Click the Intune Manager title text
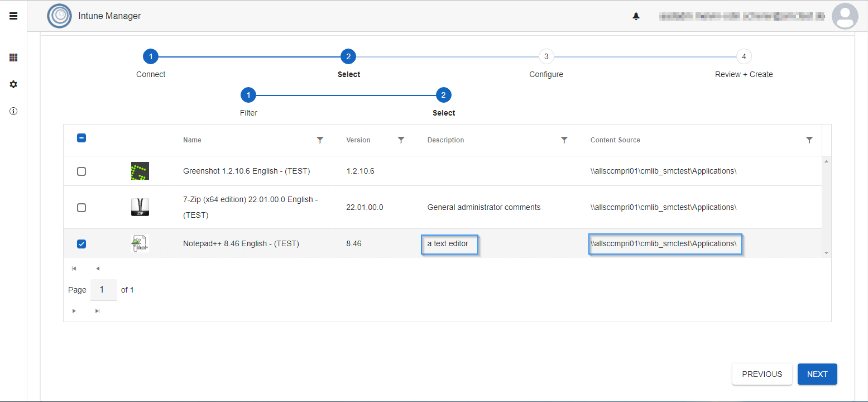This screenshot has height=402, width=868. click(109, 16)
